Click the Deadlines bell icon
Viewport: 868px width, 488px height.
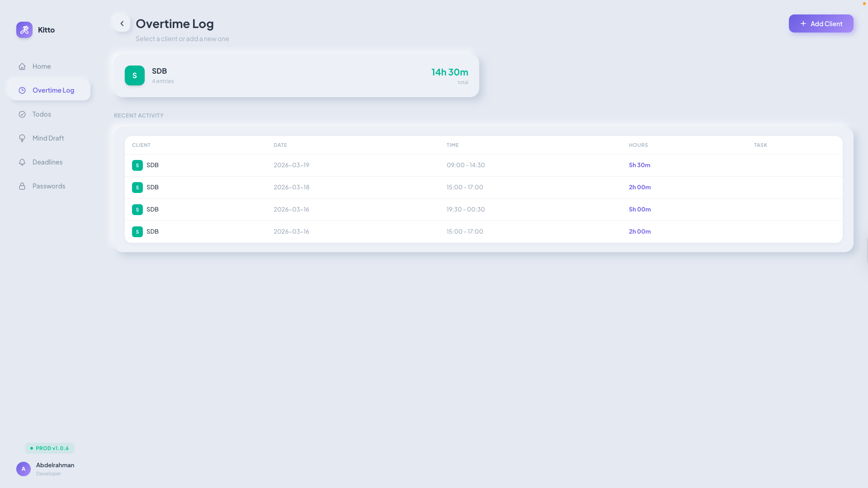[x=22, y=162]
